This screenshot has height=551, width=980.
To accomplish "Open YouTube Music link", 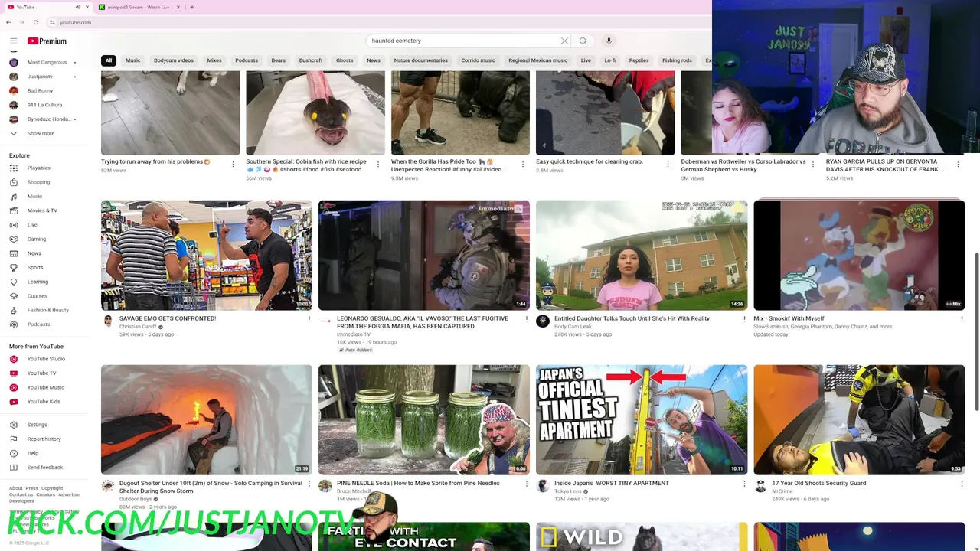I will tap(45, 387).
